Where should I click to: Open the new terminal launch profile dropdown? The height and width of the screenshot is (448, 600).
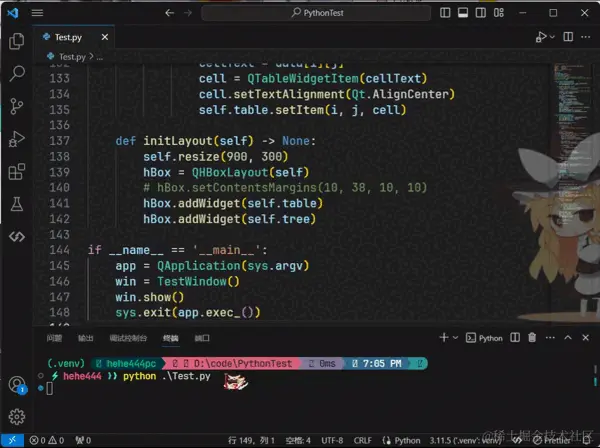coord(455,337)
